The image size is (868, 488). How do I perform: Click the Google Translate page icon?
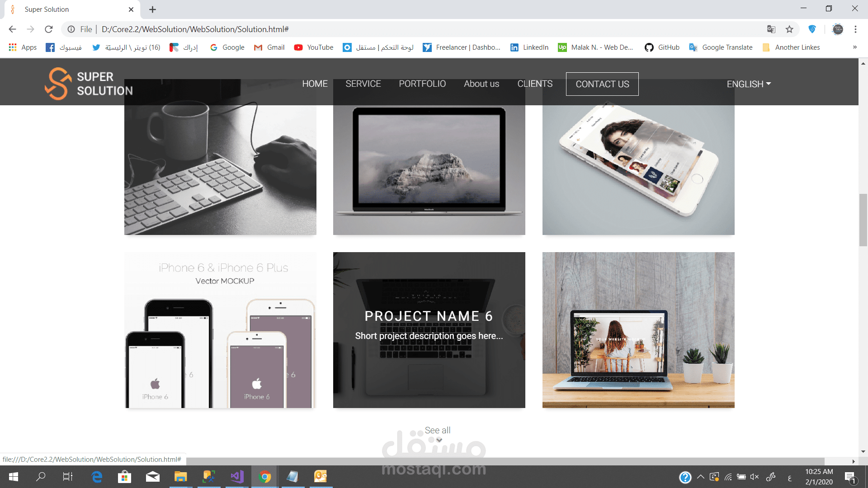771,29
